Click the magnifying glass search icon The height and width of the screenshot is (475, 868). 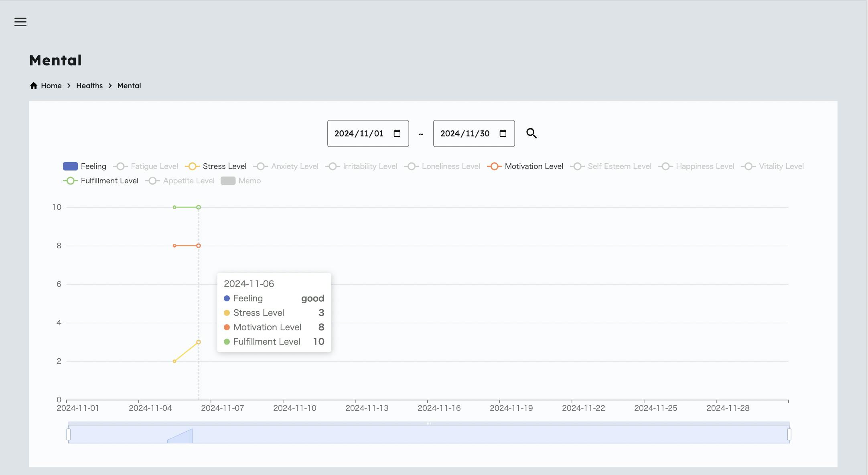click(x=531, y=133)
